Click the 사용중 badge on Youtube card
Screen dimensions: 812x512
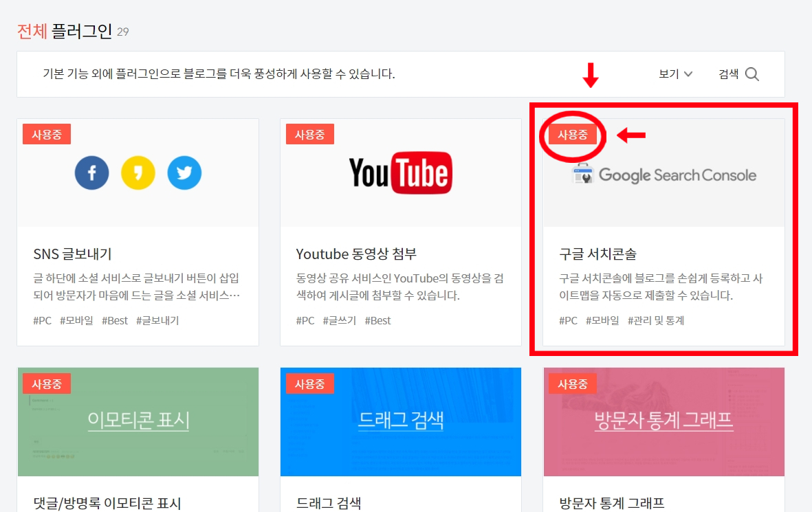[309, 134]
